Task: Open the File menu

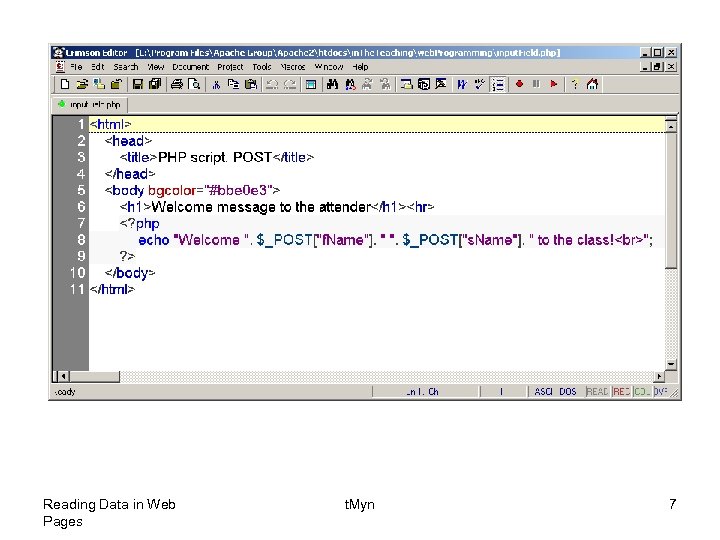Action: (x=76, y=67)
